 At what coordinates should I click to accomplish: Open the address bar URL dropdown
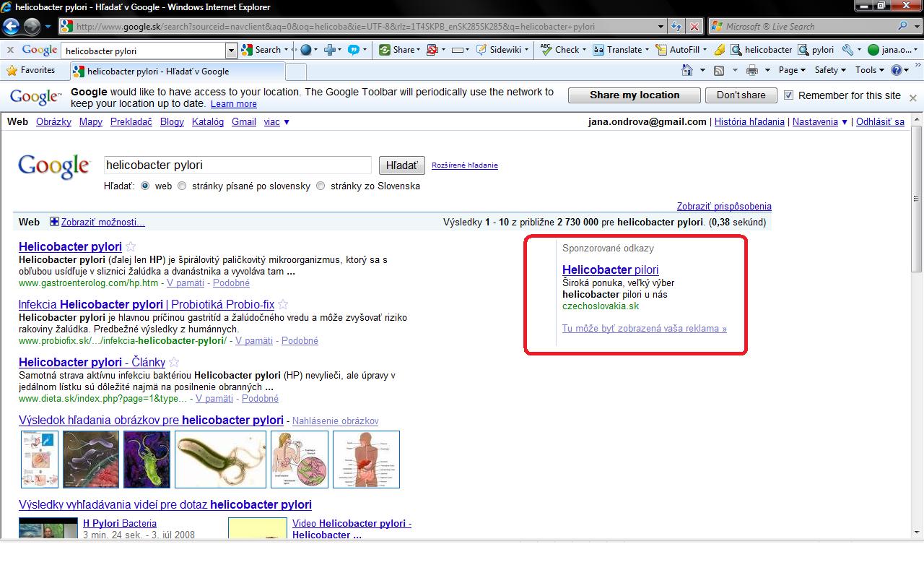(x=661, y=27)
